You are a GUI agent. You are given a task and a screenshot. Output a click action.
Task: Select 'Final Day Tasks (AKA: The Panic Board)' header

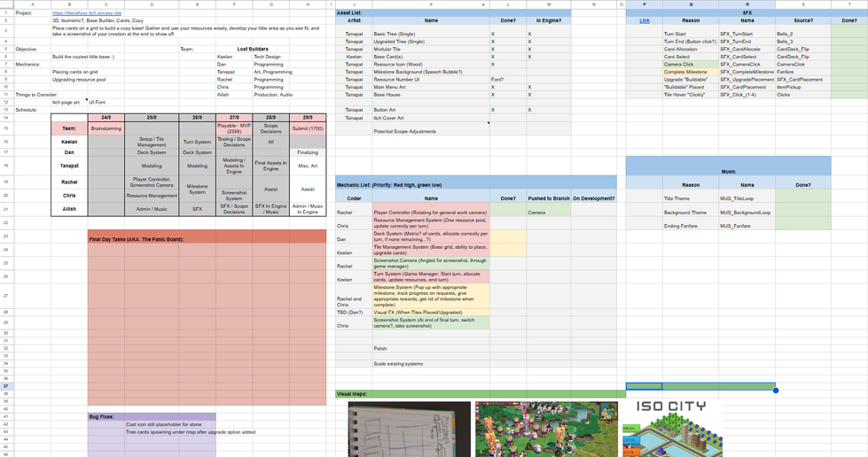click(x=207, y=236)
